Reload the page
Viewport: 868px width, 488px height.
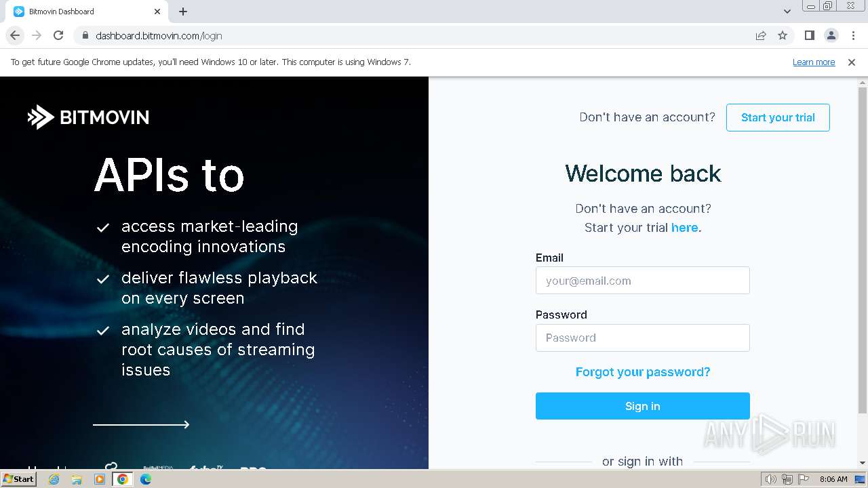click(x=58, y=35)
